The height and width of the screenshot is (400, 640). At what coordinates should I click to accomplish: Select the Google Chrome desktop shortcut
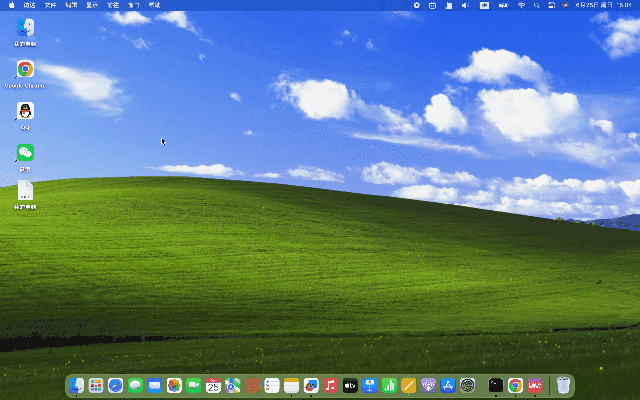25,69
